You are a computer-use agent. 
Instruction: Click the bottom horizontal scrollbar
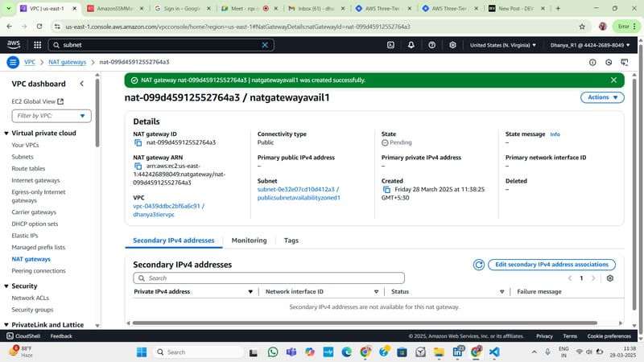click(365, 323)
